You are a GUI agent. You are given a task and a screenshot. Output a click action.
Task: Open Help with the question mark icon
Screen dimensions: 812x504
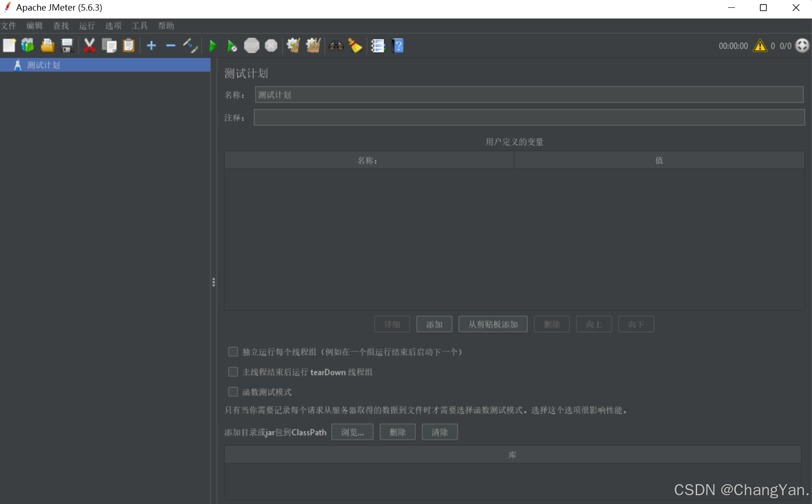click(x=398, y=46)
